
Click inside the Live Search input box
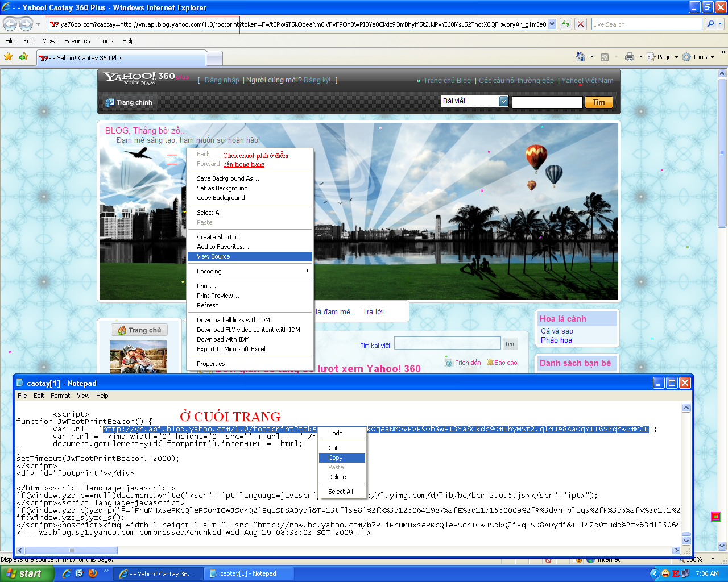(646, 24)
